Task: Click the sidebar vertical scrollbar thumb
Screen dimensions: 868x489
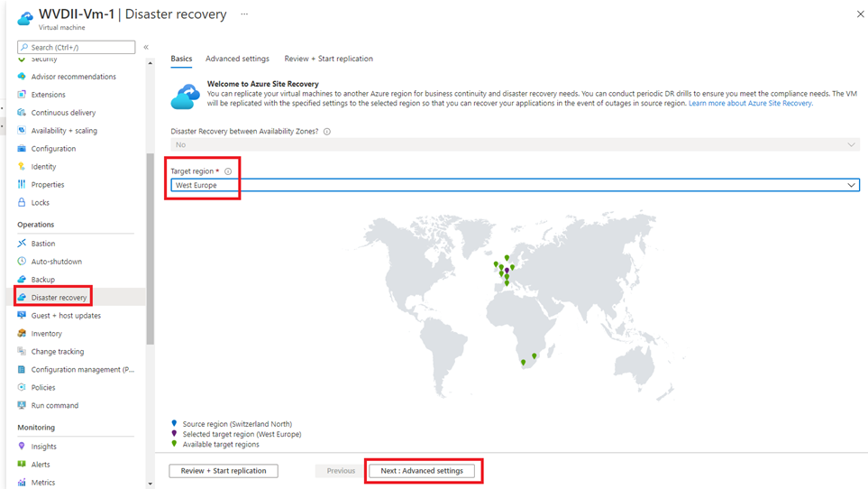Action: 150,249
